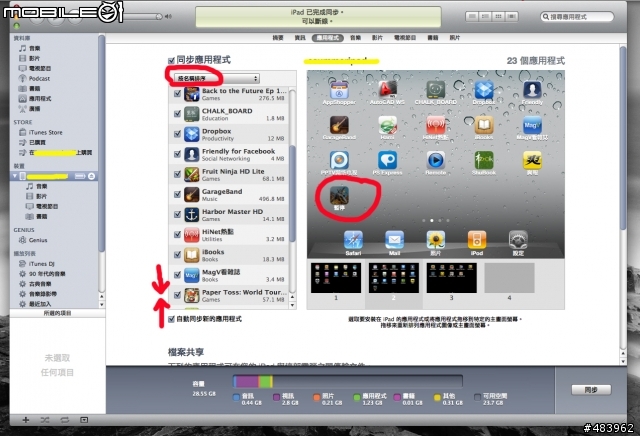Click the purple video capacity legend swatch
The height and width of the screenshot is (436, 640).
pyautogui.click(x=276, y=397)
